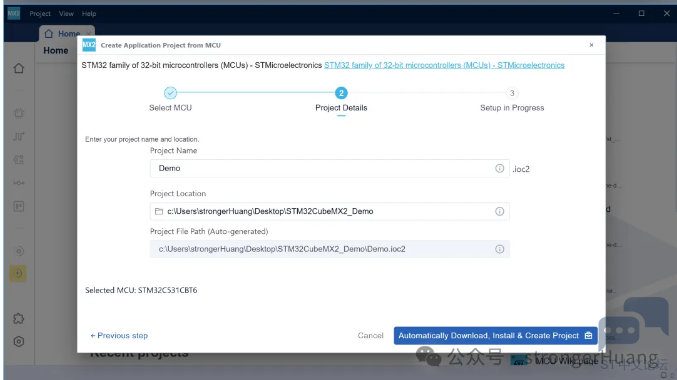Click the step 3 Setup in Progress circle
This screenshot has width=677, height=380.
(512, 93)
